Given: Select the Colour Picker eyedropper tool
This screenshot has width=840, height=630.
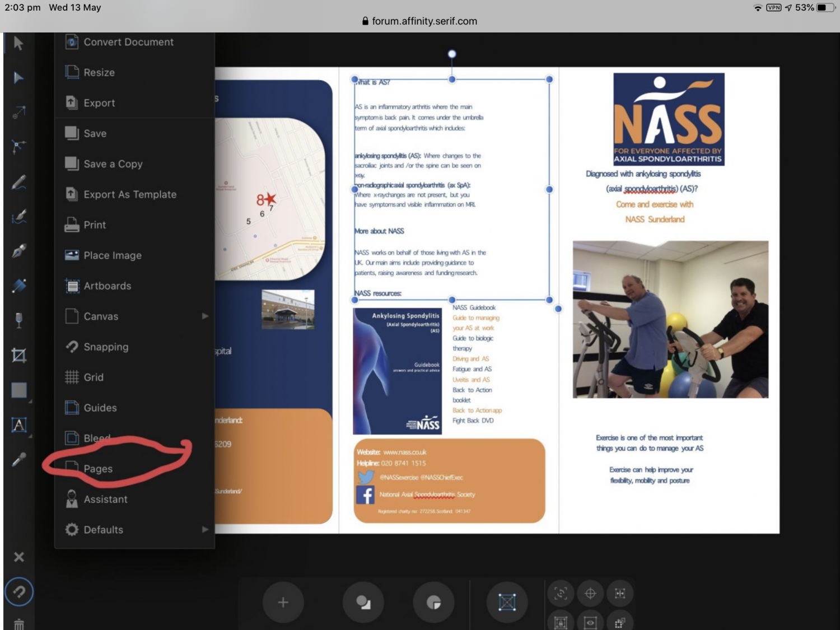Looking at the screenshot, I should click(x=18, y=460).
